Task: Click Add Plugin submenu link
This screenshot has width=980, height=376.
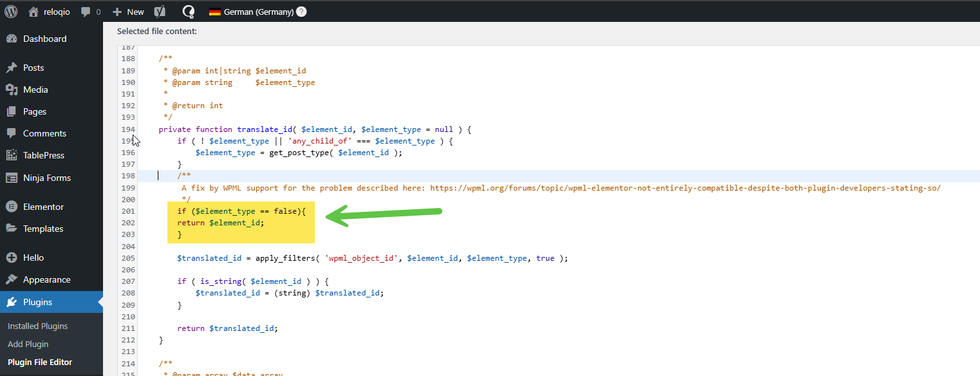Action: (28, 344)
